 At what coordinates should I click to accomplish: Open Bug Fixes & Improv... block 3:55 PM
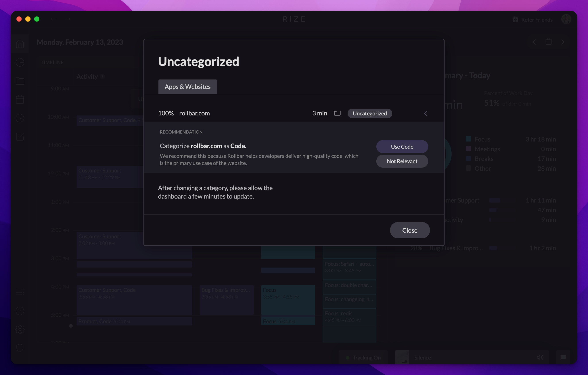click(227, 300)
